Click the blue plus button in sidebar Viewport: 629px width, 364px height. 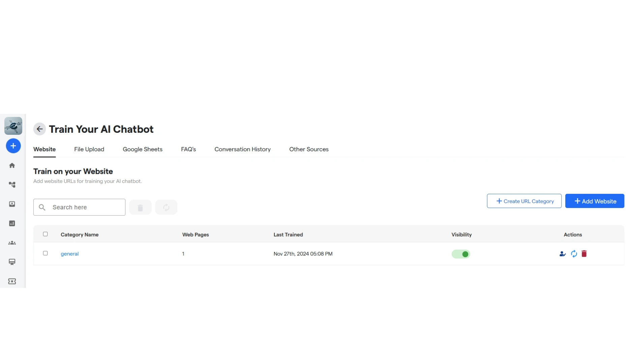pyautogui.click(x=13, y=146)
